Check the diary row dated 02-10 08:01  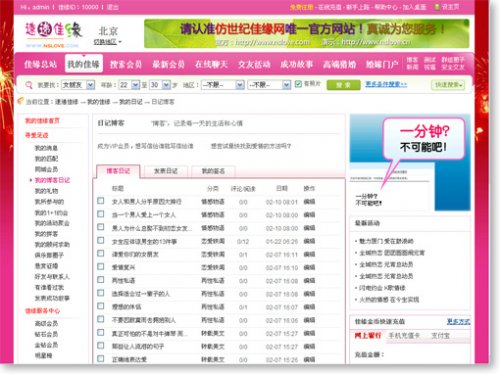[x=101, y=201]
